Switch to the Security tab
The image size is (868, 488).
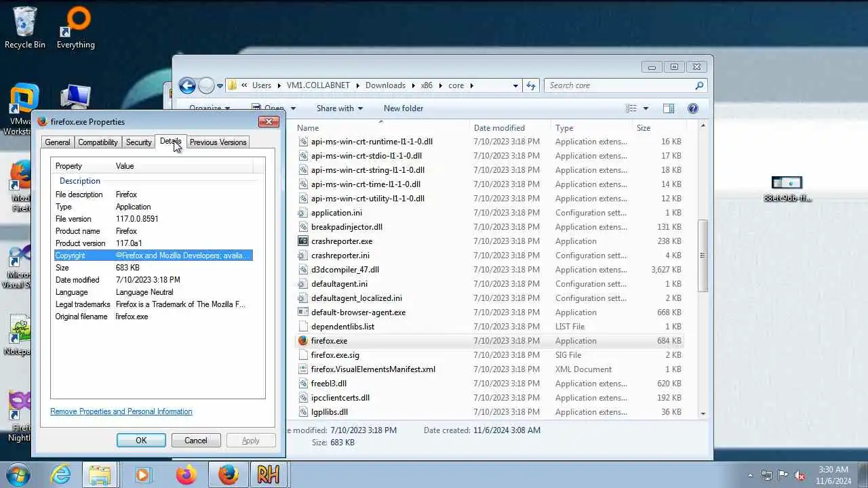point(138,142)
